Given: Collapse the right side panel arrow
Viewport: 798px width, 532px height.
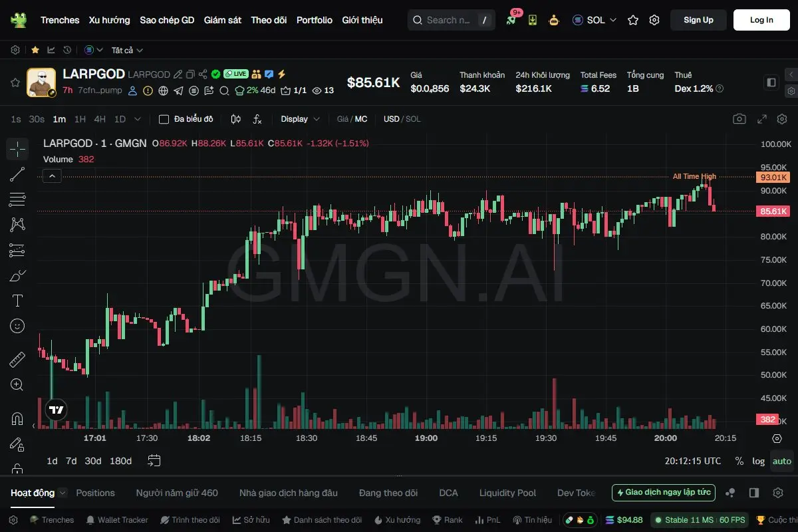Looking at the screenshot, I should tap(791, 74).
